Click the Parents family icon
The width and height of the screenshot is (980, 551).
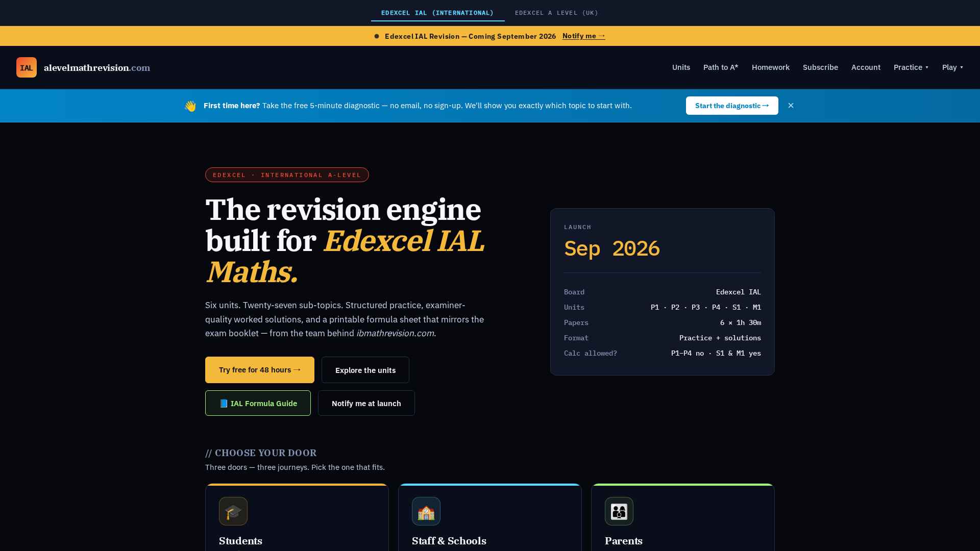(x=619, y=511)
